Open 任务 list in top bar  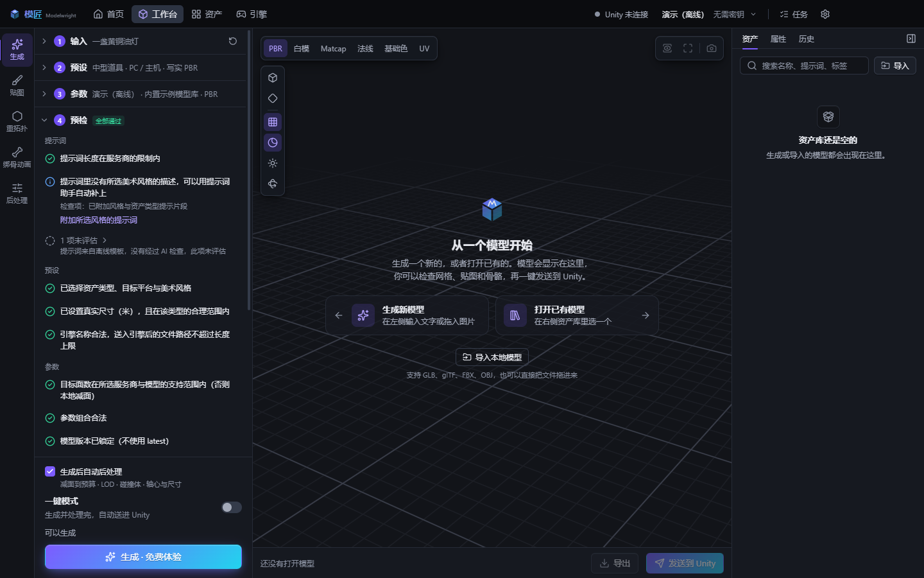pos(794,14)
